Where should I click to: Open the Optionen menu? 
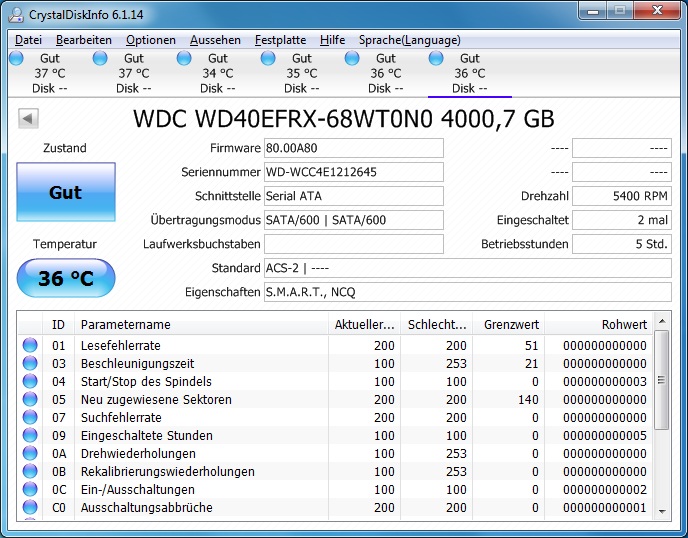pos(151,40)
